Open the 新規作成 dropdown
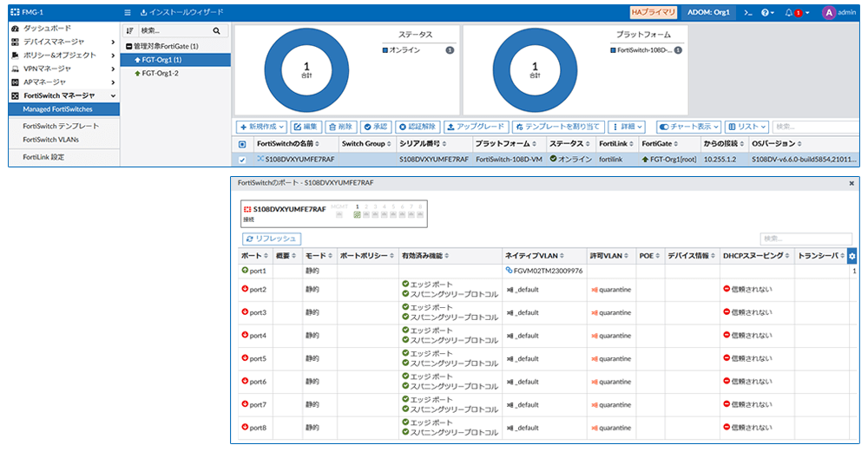 tap(261, 127)
